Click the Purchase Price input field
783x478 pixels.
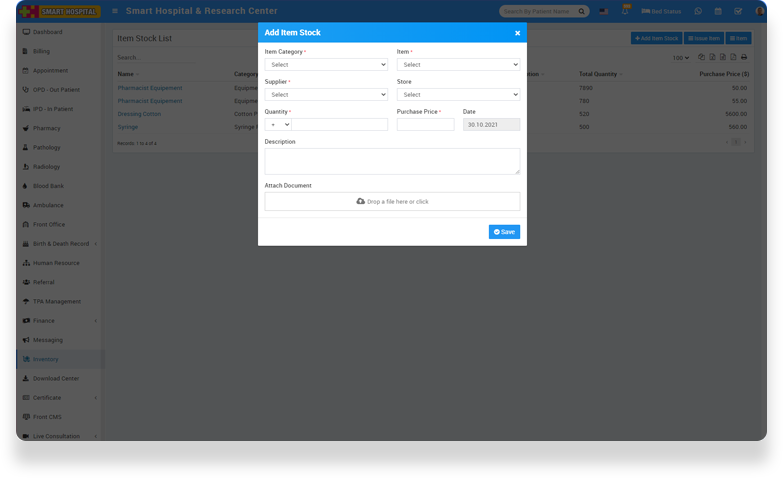[425, 125]
